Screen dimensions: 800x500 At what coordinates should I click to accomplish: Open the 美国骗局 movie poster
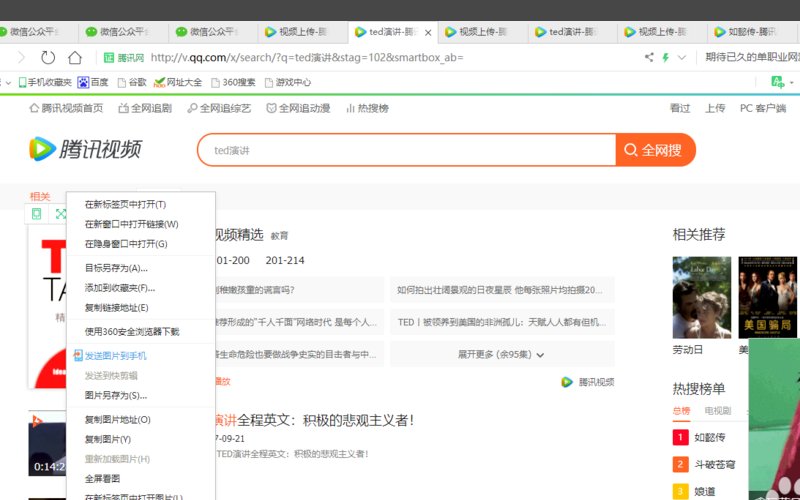coord(767,297)
